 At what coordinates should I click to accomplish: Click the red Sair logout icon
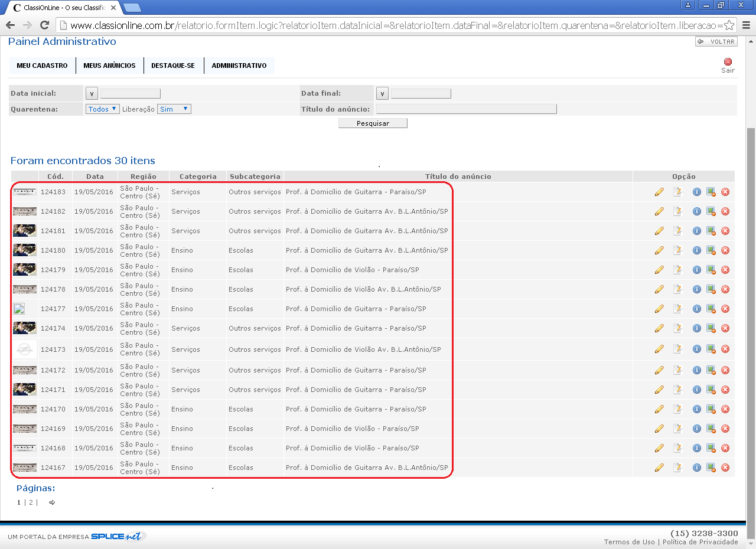tap(728, 62)
